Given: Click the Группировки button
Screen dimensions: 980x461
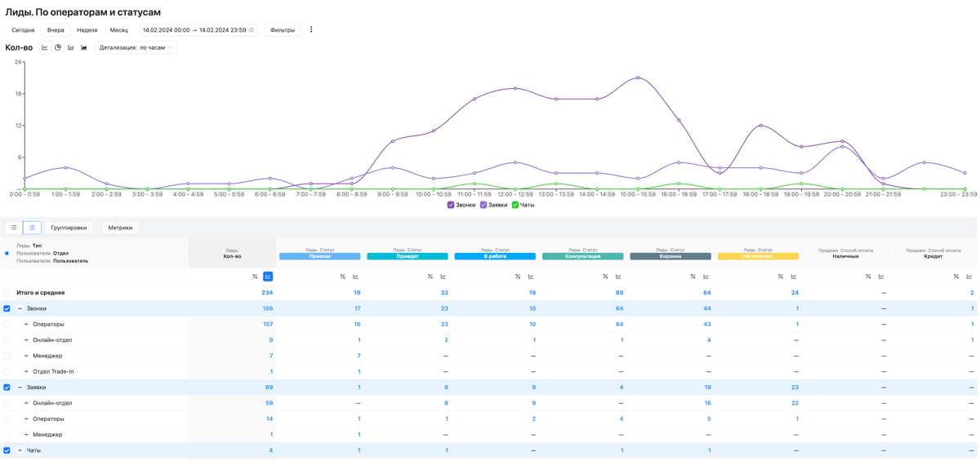Looking at the screenshot, I should coord(69,228).
